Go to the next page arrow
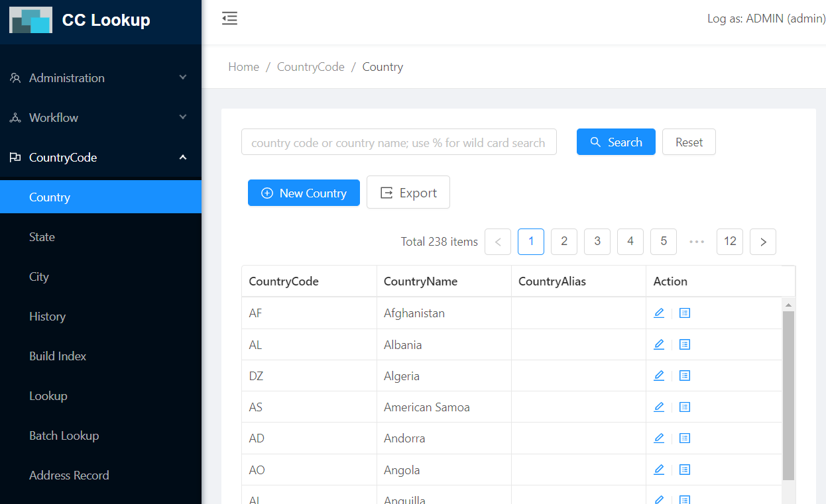The height and width of the screenshot is (504, 826). tap(762, 242)
